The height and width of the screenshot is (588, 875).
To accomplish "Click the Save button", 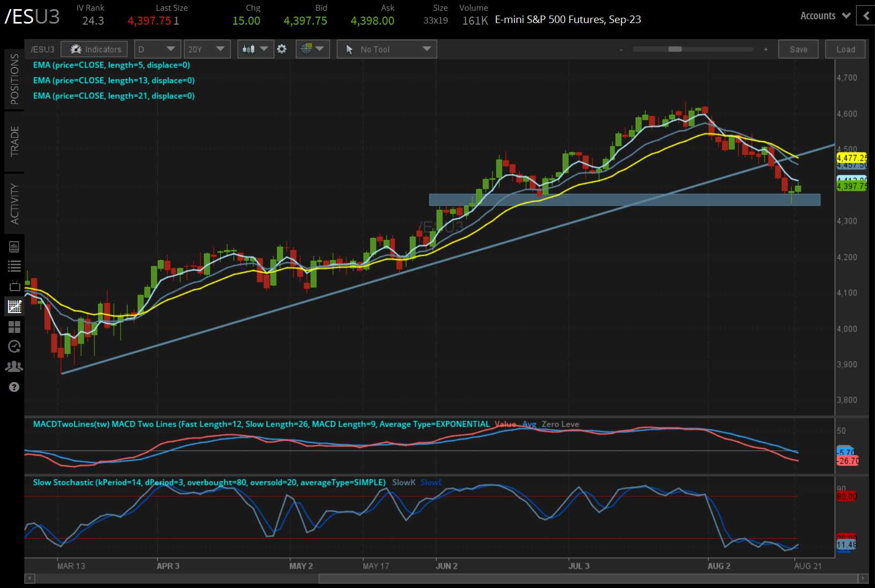I will point(798,49).
